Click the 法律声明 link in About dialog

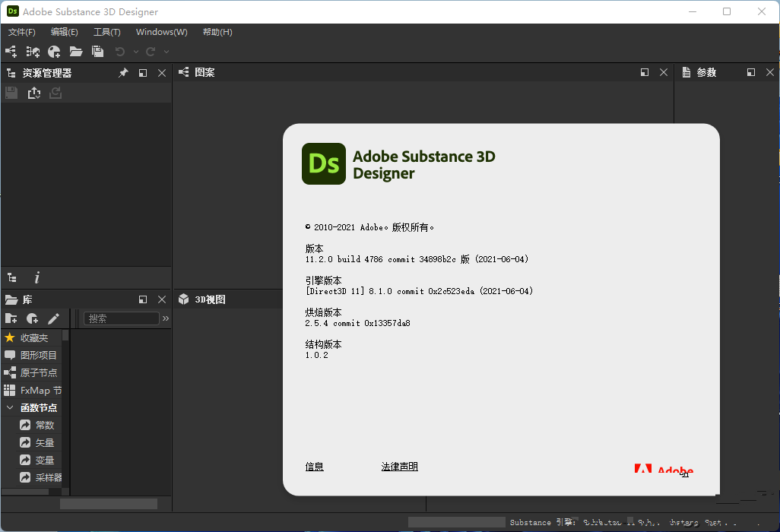(x=399, y=467)
